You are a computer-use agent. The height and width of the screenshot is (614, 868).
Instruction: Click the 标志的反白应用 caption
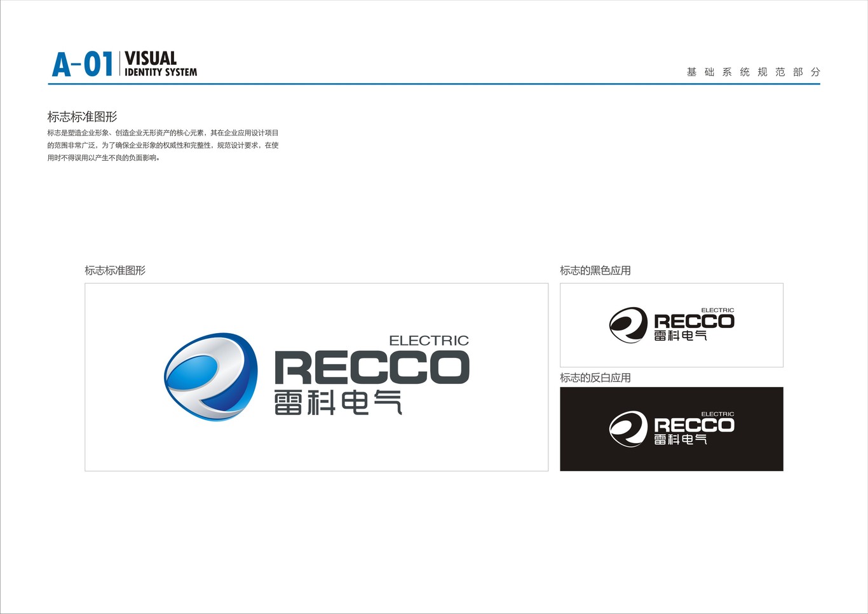pos(595,378)
